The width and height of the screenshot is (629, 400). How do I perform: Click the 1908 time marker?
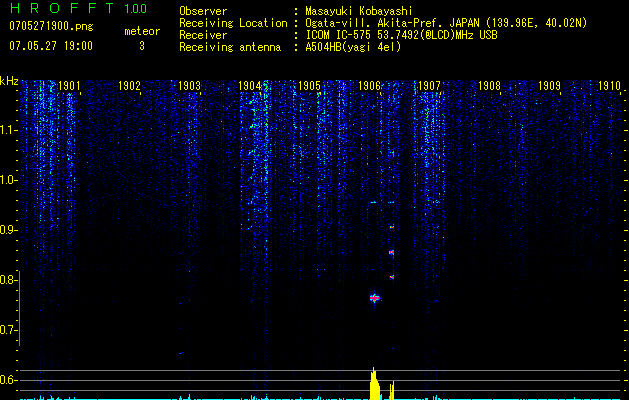pos(489,86)
